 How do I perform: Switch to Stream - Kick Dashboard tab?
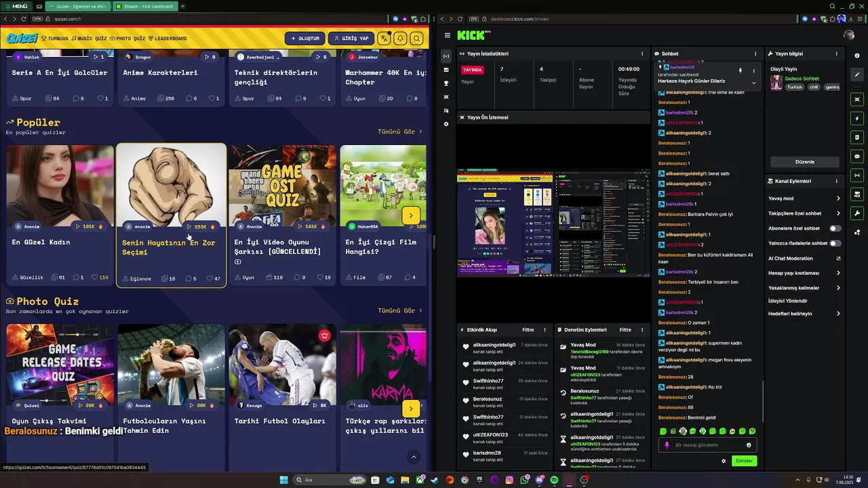point(145,6)
